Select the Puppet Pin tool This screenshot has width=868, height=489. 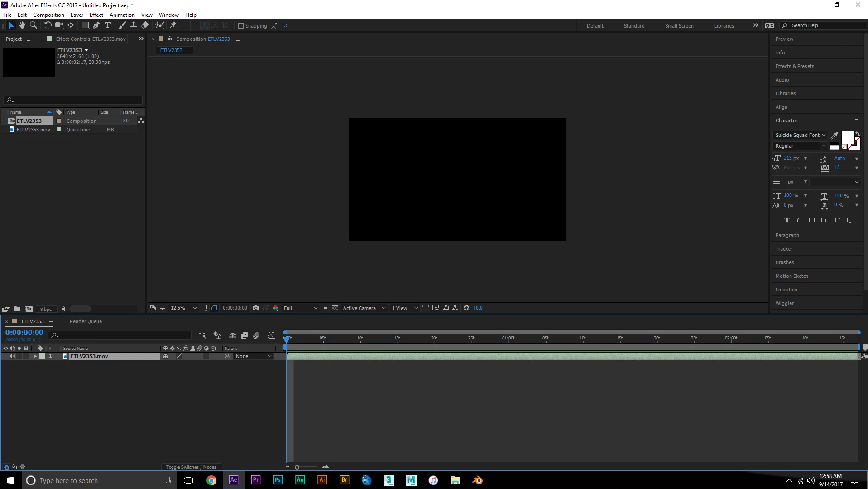click(173, 25)
